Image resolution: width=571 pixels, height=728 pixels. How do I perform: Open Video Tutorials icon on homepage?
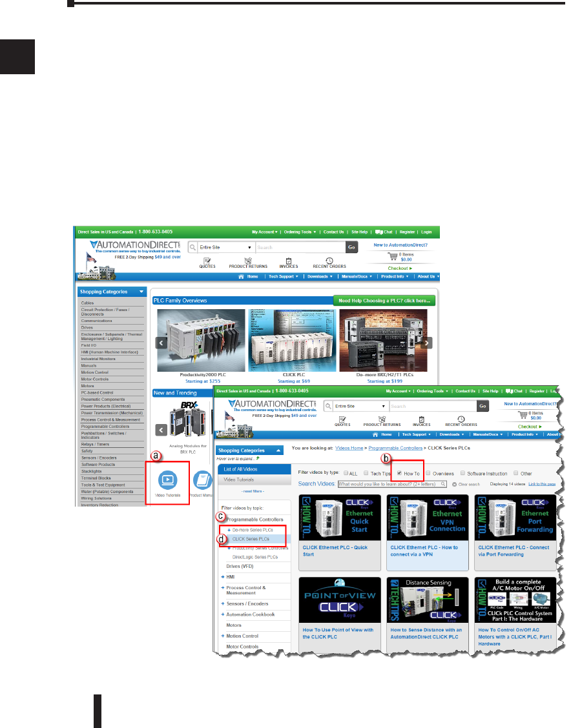[167, 479]
